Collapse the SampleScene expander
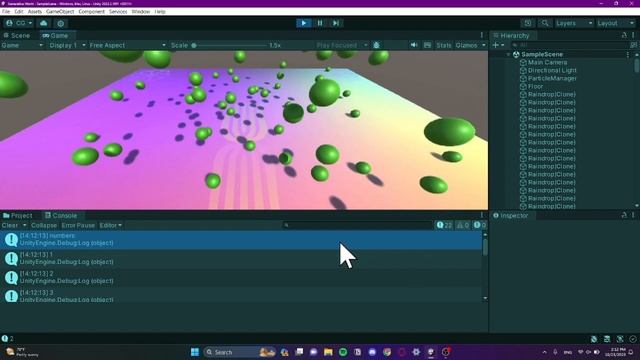Viewport: 640px width, 360px height. [x=509, y=54]
